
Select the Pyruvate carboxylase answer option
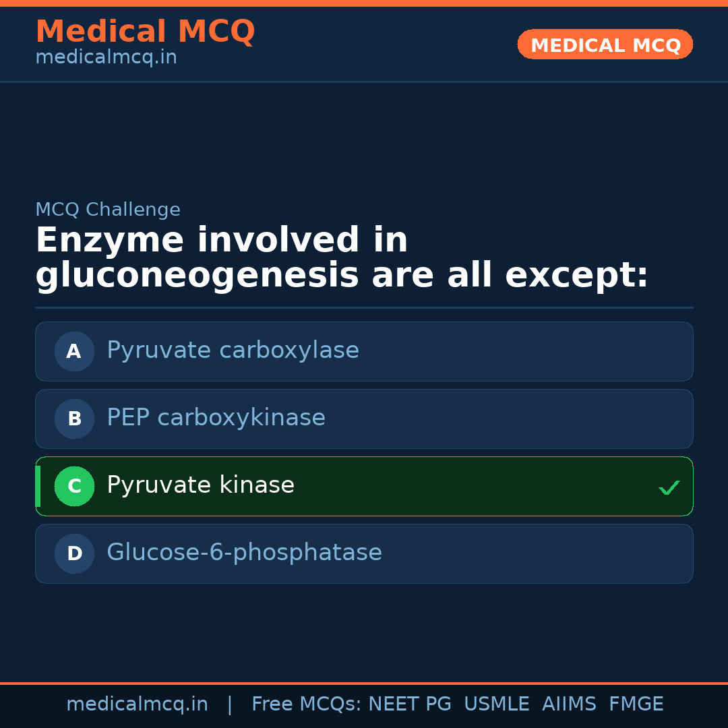coord(233,351)
